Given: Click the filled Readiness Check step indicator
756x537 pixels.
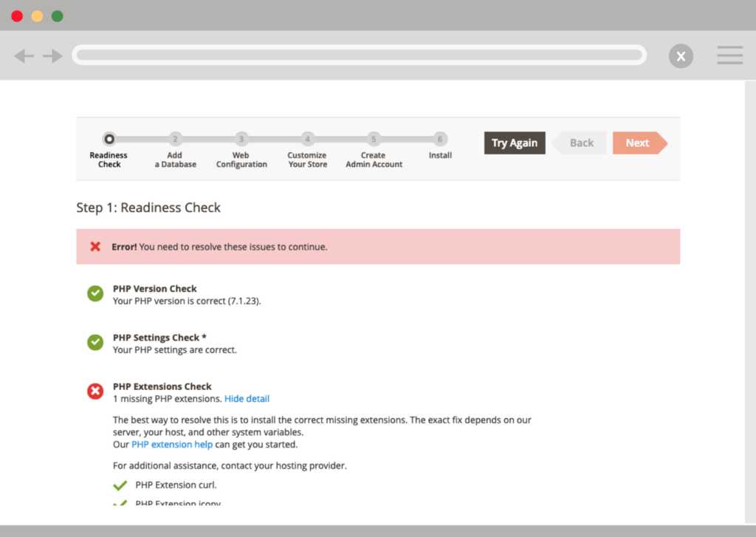Looking at the screenshot, I should 109,138.
